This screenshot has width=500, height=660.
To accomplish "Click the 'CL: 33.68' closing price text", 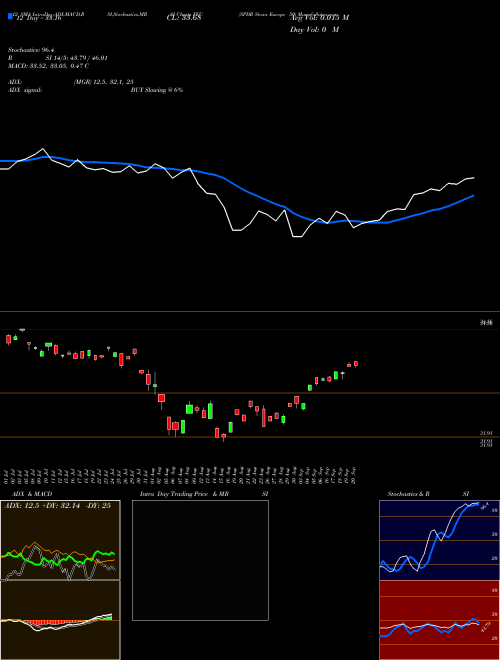I will coord(184,18).
